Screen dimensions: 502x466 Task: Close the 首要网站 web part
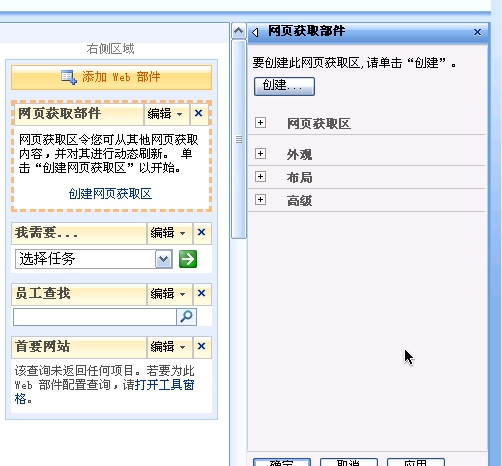point(201,346)
